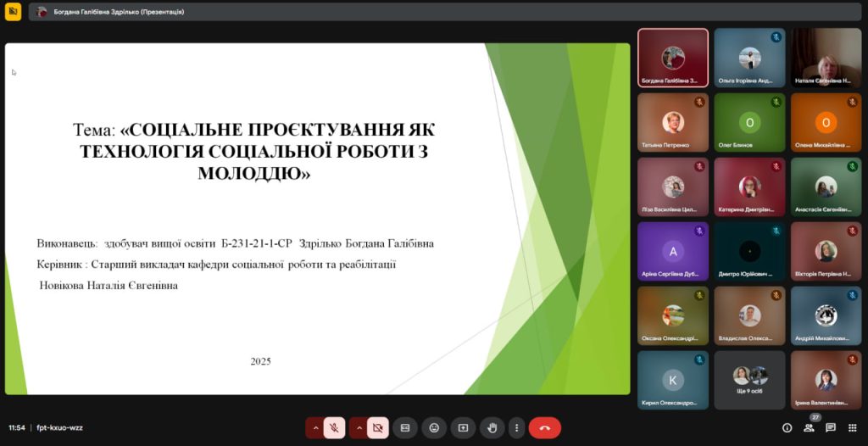
Task: Open the activities grid icon
Action: (x=853, y=428)
